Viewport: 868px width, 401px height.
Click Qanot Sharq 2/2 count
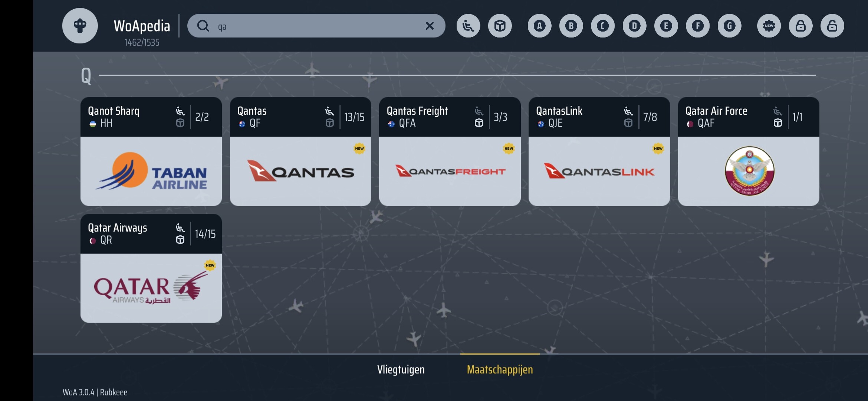click(x=202, y=117)
